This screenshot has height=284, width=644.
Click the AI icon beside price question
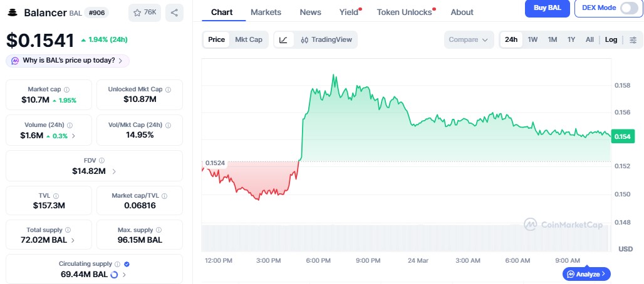[15, 61]
